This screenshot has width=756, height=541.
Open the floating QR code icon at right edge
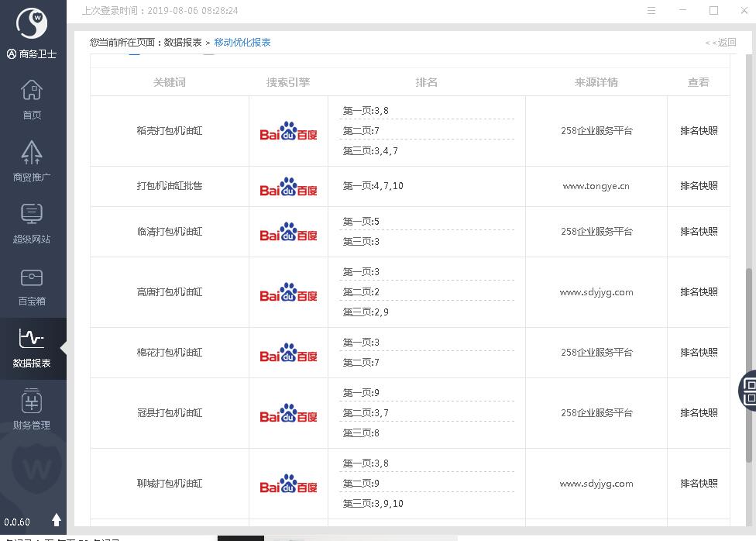[x=749, y=389]
